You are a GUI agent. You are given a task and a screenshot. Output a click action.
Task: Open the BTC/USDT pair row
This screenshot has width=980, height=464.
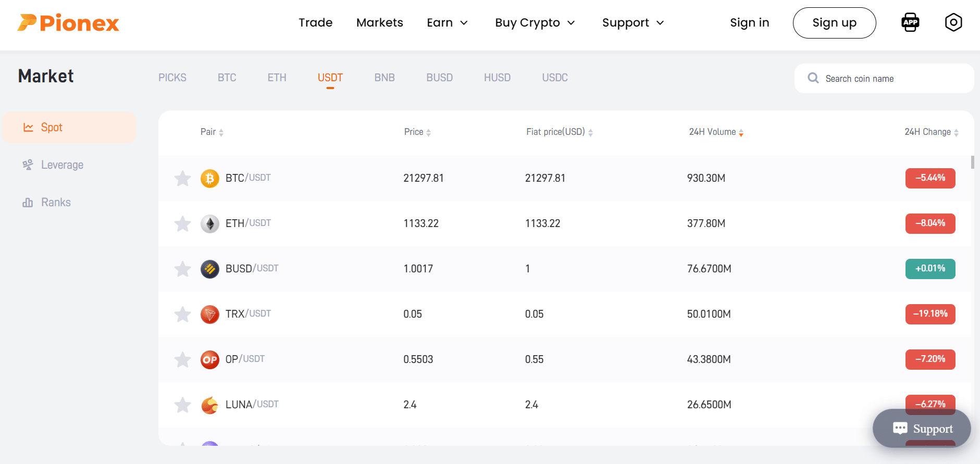click(x=565, y=178)
